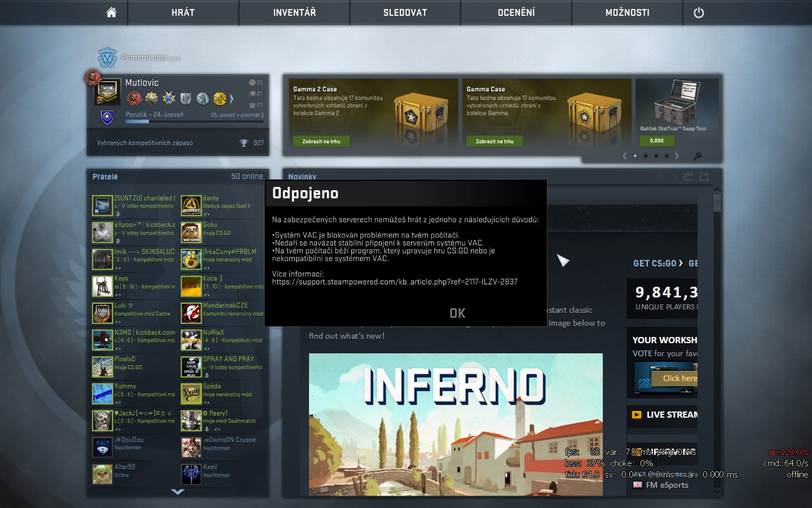Go to next store page arrow
This screenshot has width=812, height=508.
pyautogui.click(x=677, y=156)
